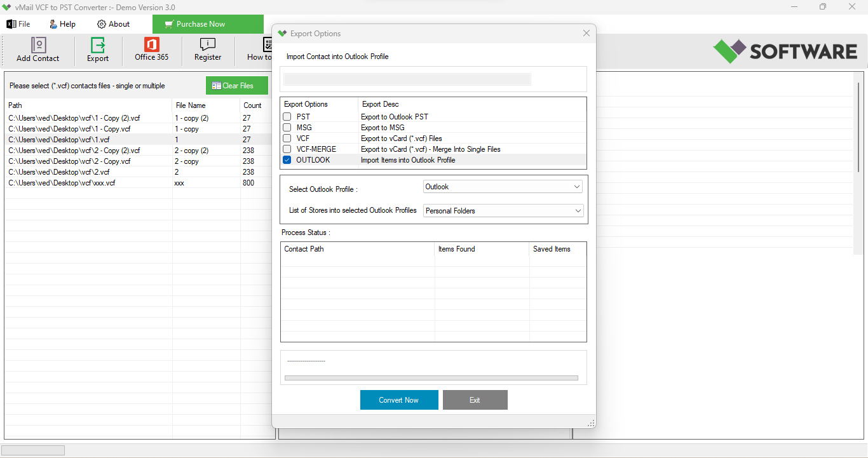
Task: Click the 'Export to Outlook PST' description
Action: tap(395, 117)
